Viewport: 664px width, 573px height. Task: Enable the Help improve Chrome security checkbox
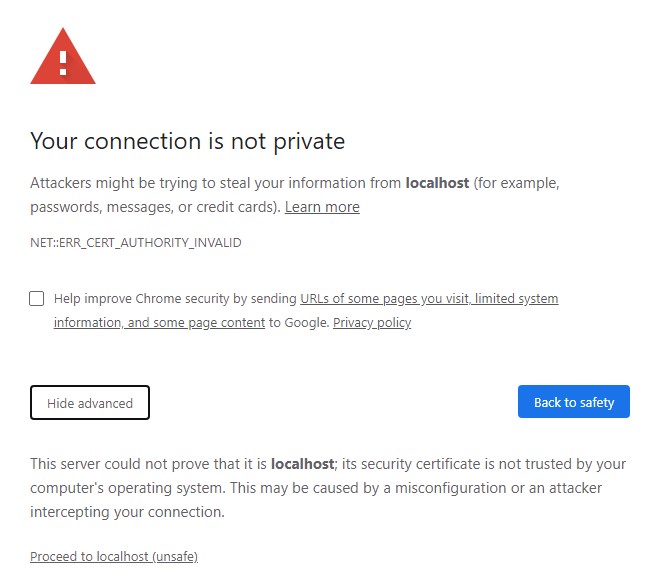(x=37, y=298)
